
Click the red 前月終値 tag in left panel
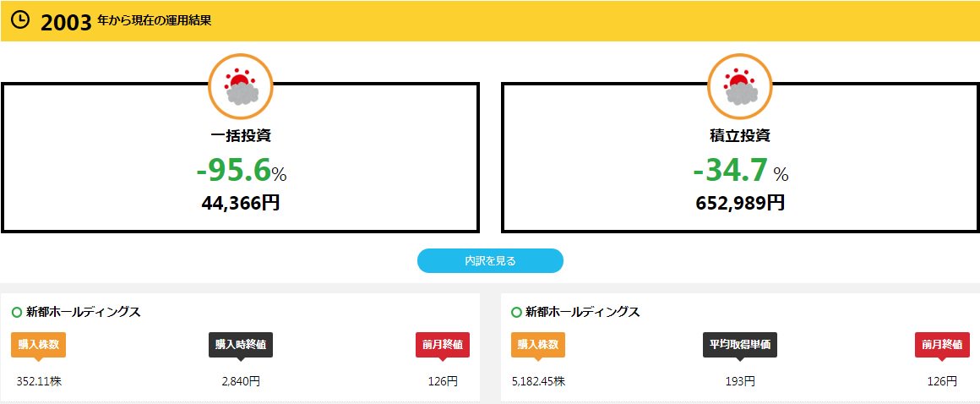click(443, 346)
